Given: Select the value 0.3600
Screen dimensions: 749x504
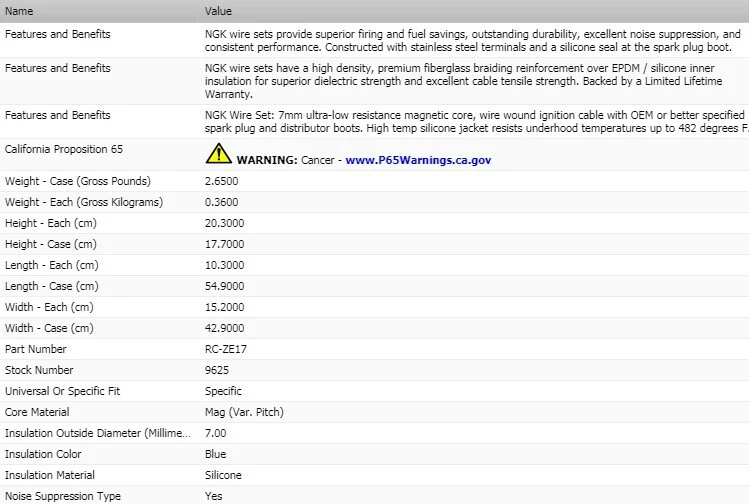Looking at the screenshot, I should click(221, 202).
